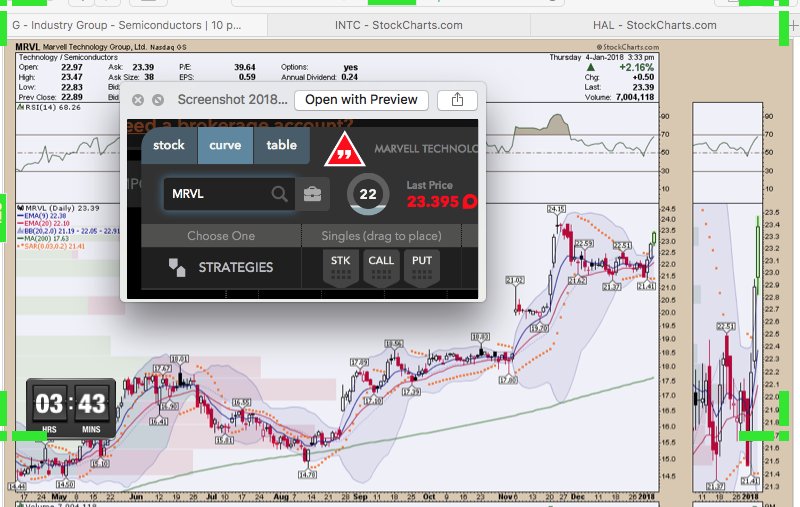
Task: Expand Quick Look preview to full screen
Action: [158, 100]
